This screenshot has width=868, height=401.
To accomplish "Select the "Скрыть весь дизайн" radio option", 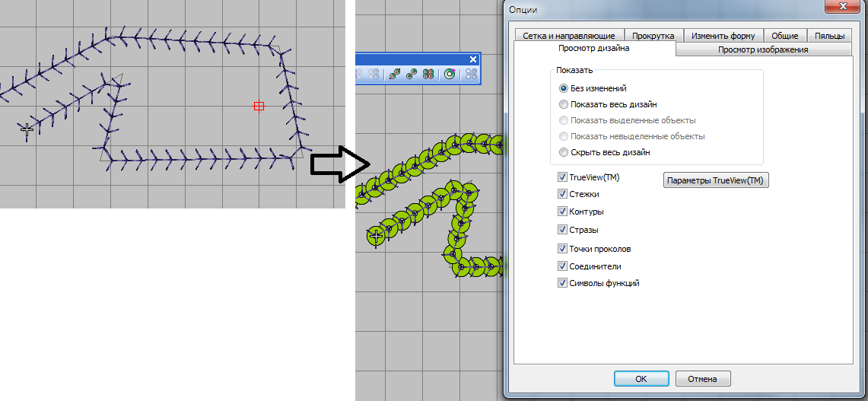I will pyautogui.click(x=564, y=152).
